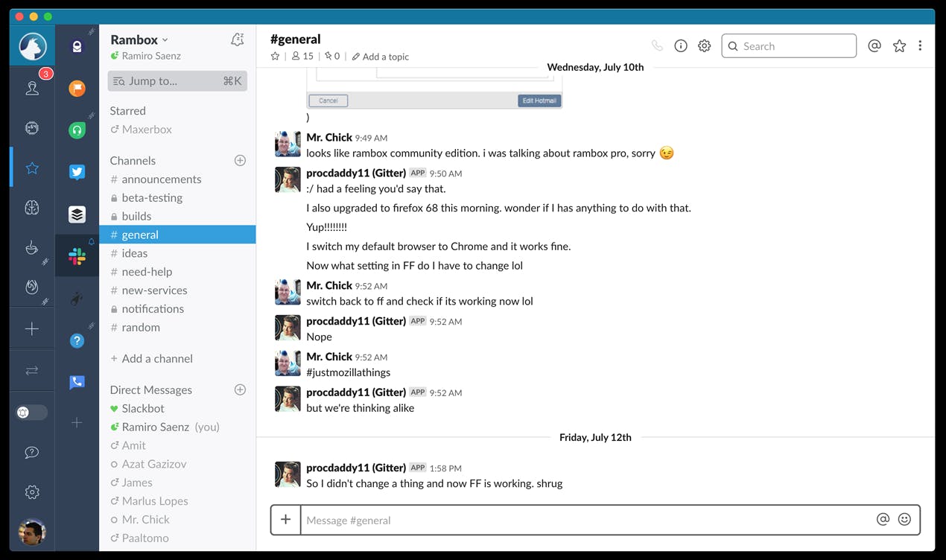Click the plus next to Direct Messages

click(240, 389)
